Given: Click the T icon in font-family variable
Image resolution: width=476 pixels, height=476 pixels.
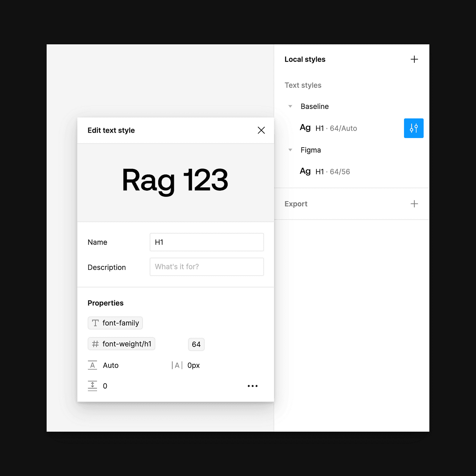Looking at the screenshot, I should coord(95,323).
